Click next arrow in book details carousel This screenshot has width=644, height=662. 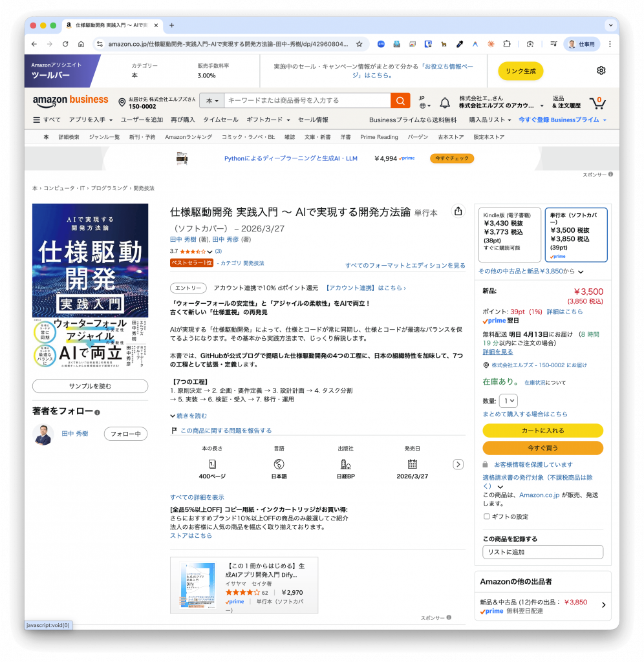(458, 464)
